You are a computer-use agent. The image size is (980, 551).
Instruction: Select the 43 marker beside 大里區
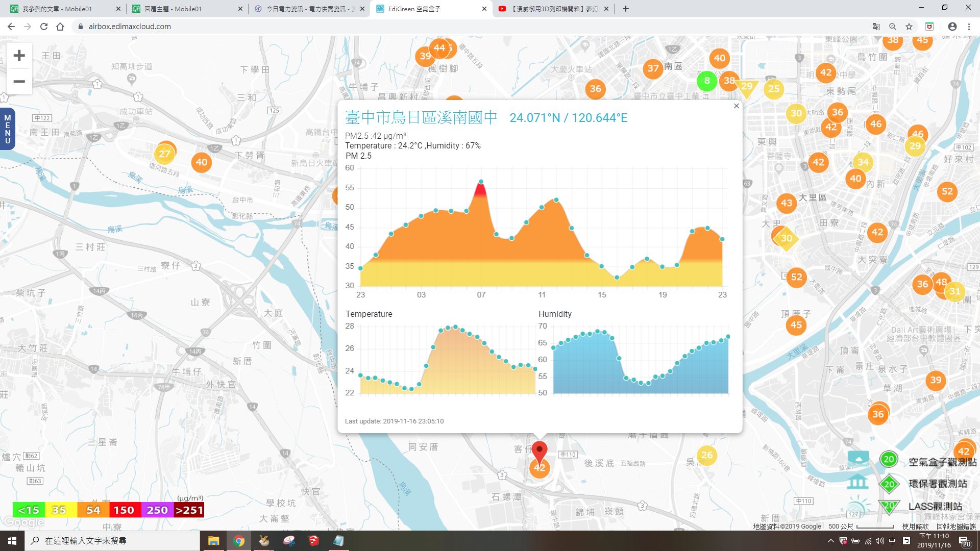coord(787,203)
